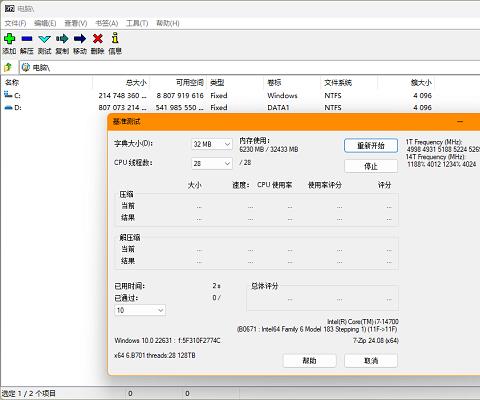This screenshot has height=400, width=480.
Task: Click the Test (测试) toolbar icon
Action: click(44, 39)
